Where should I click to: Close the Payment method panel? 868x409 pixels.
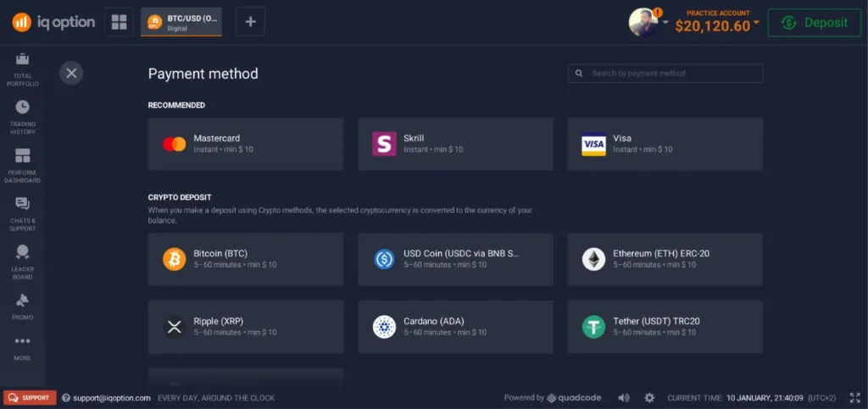[71, 73]
